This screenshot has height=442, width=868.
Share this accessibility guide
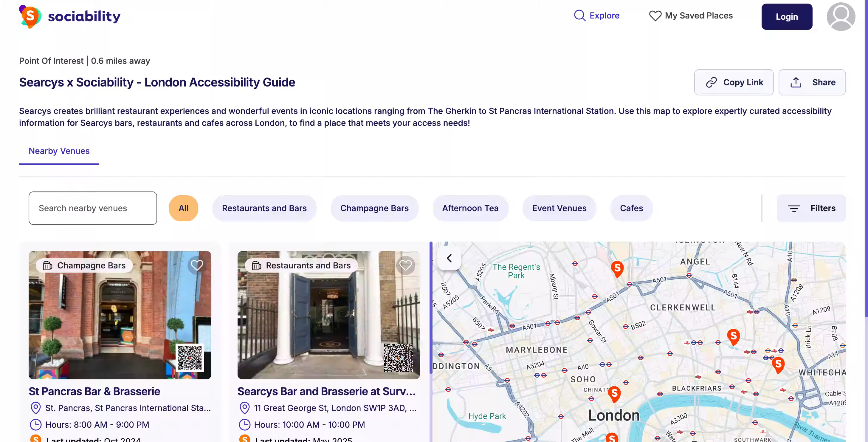click(812, 82)
